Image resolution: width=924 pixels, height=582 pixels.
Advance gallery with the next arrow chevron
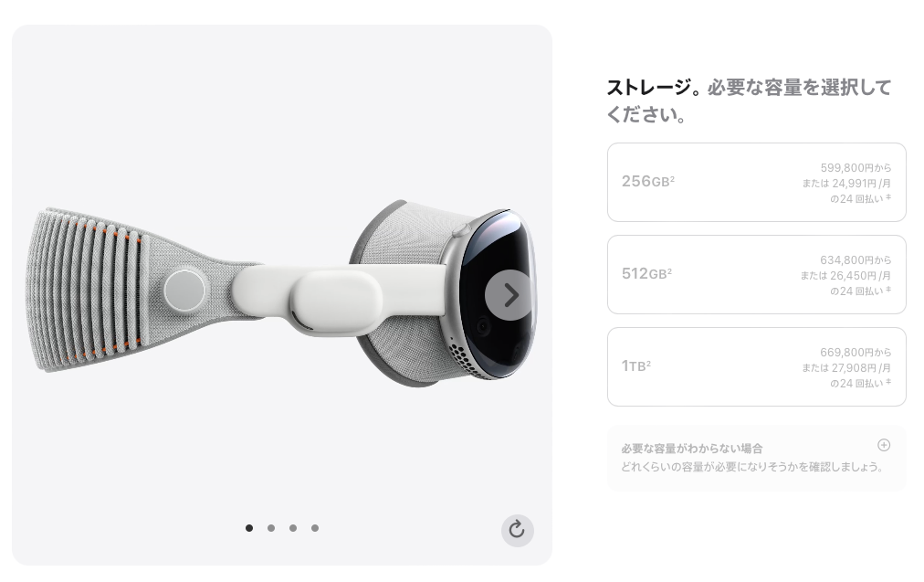[x=510, y=295]
